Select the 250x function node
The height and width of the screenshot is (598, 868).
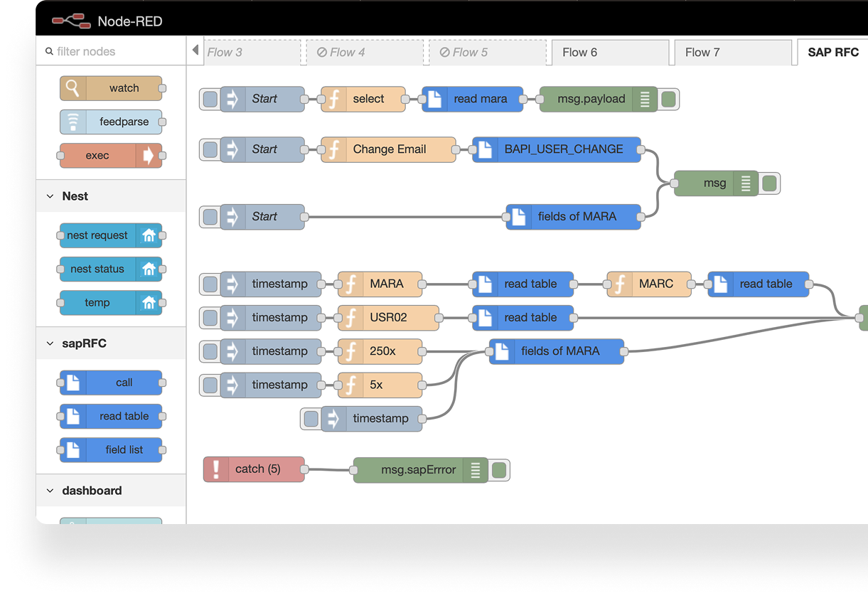(380, 351)
